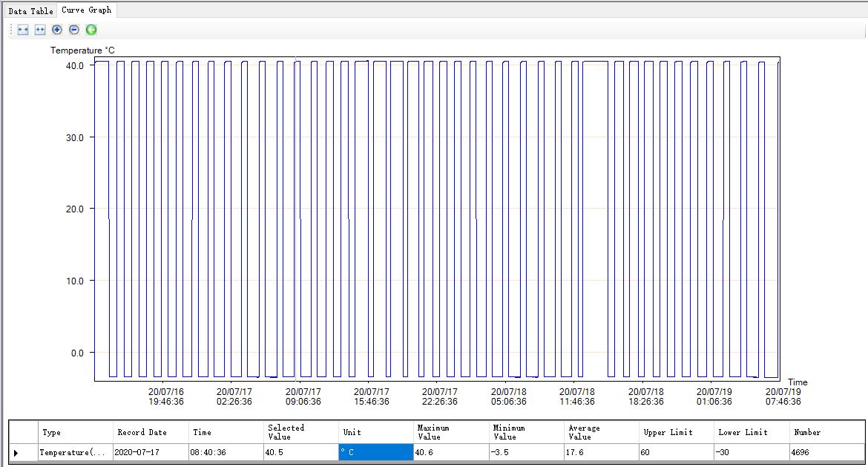Select the 17.6 average value cell

coord(602,453)
